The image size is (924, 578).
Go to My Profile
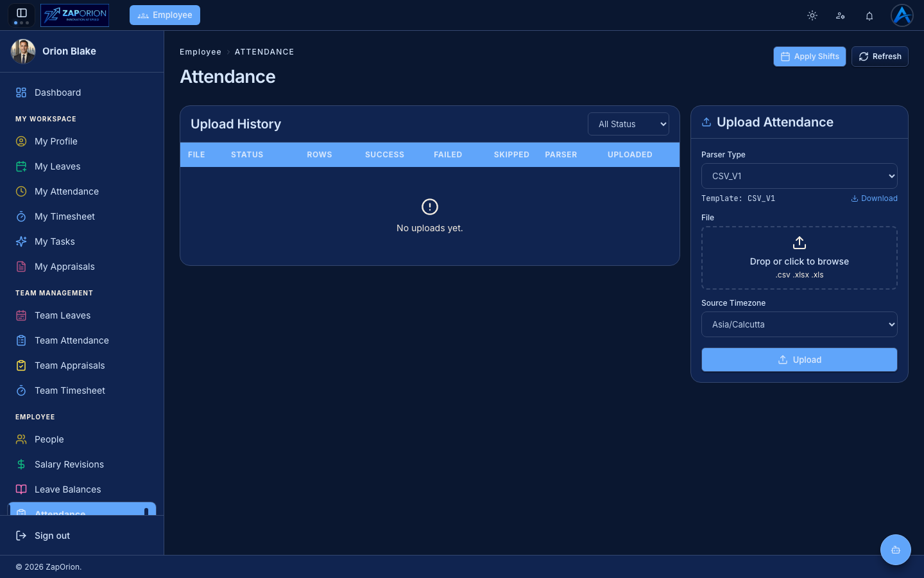click(x=81, y=141)
